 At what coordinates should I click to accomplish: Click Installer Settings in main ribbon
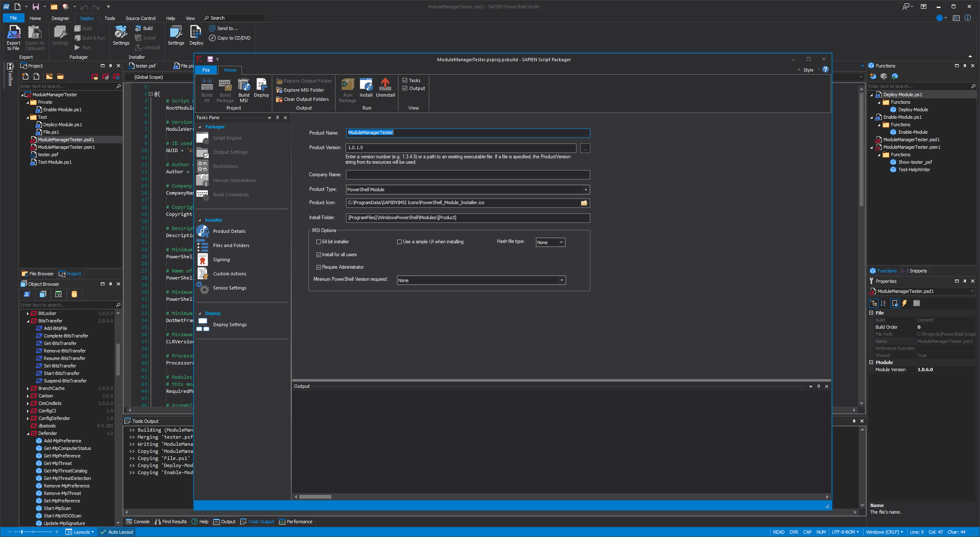pos(121,35)
